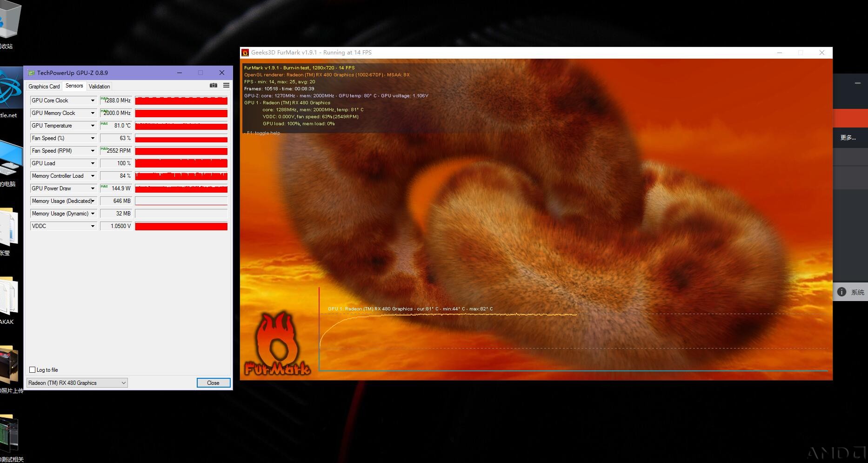This screenshot has width=868, height=463.
Task: Click the 2552 RPM fan speed value
Action: 116,151
